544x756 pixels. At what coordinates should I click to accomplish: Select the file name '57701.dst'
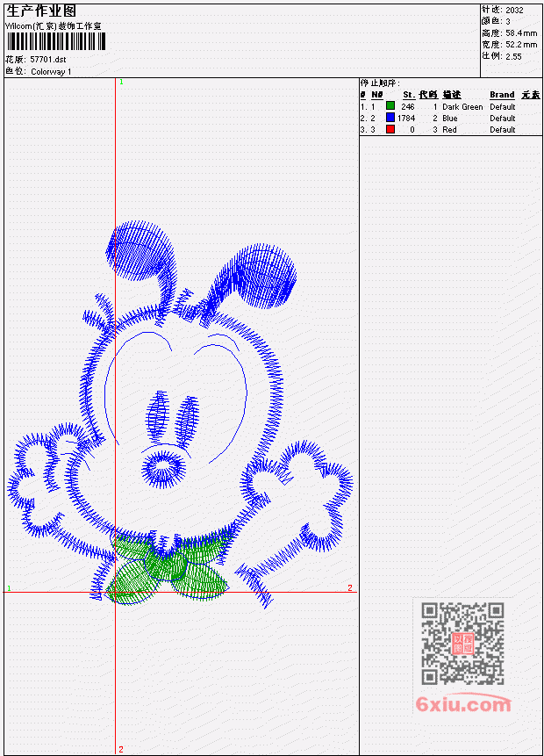[48, 60]
